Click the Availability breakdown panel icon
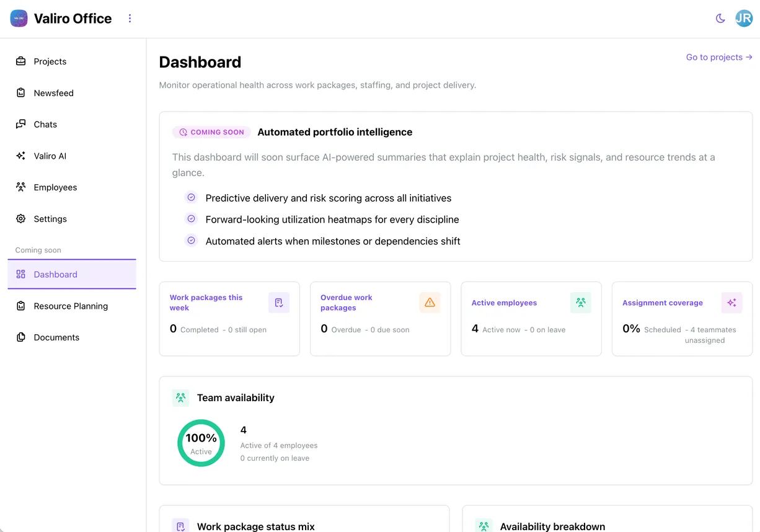This screenshot has width=760, height=532. pos(483,526)
